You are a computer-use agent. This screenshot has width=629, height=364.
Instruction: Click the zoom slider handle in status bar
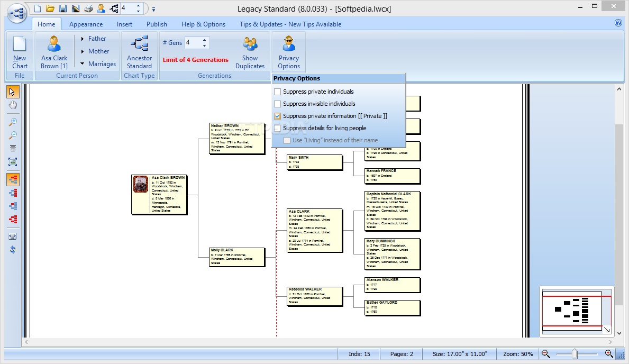[x=575, y=353]
